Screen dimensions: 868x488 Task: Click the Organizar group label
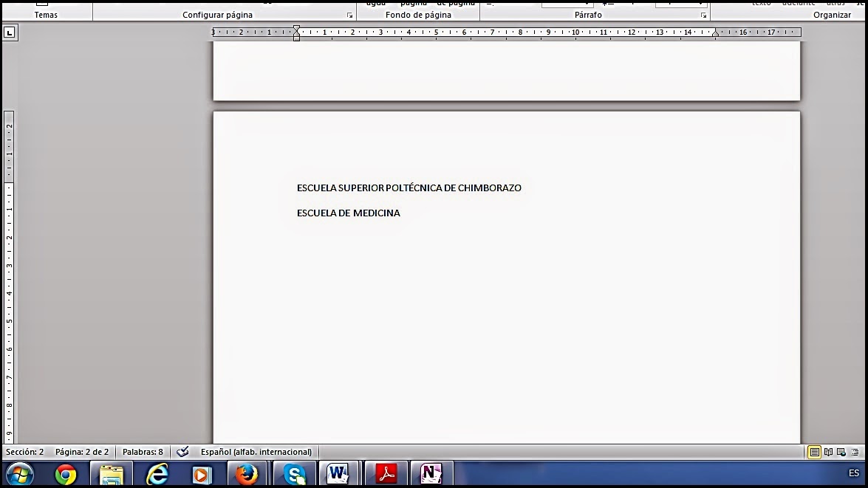tap(832, 15)
